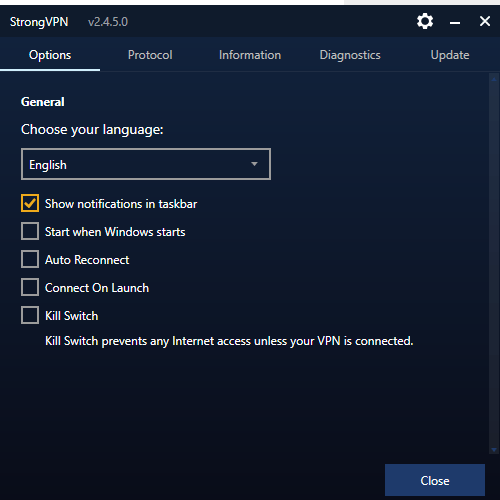Viewport: 500px width, 500px height.
Task: Open the Information tab
Action: pyautogui.click(x=250, y=55)
